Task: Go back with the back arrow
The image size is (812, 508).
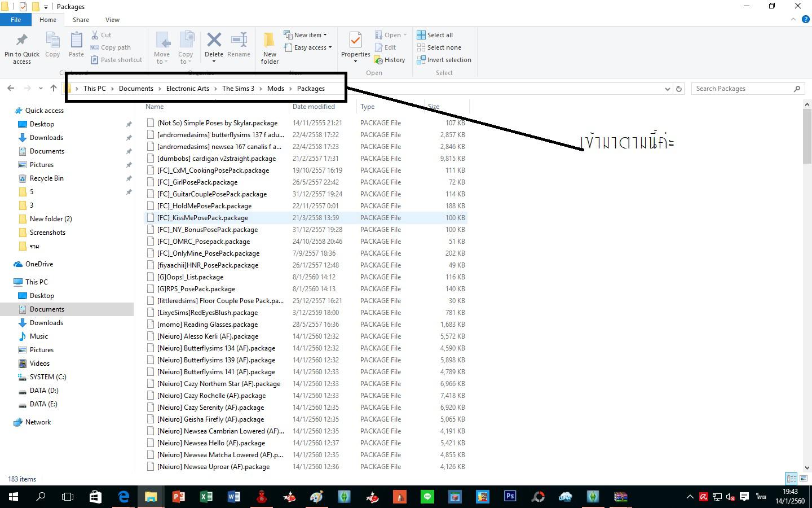Action: point(11,88)
